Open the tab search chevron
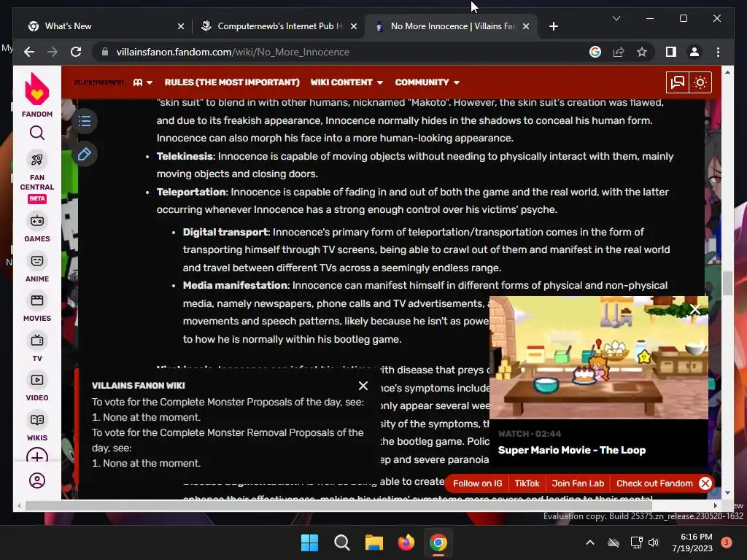The image size is (747, 560). point(616,18)
